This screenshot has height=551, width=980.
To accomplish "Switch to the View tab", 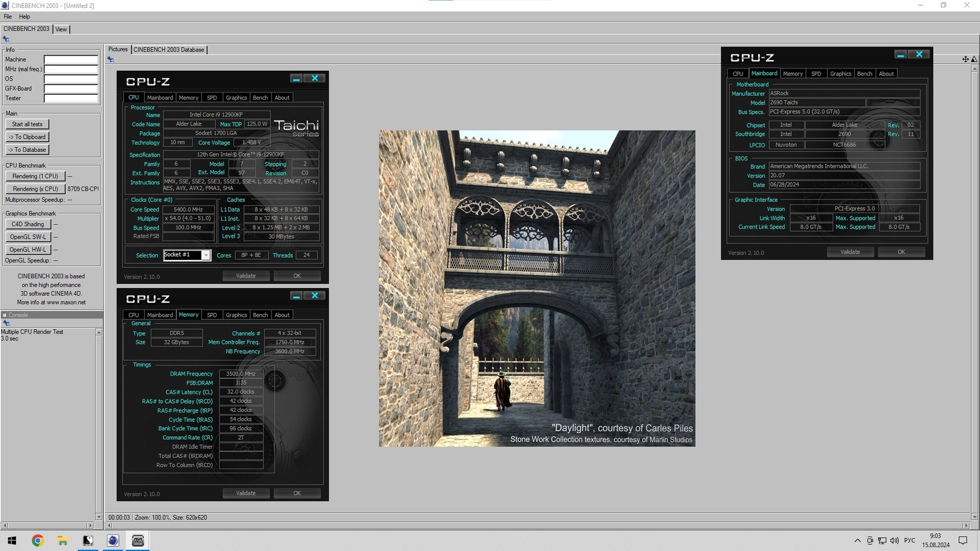I will (61, 29).
